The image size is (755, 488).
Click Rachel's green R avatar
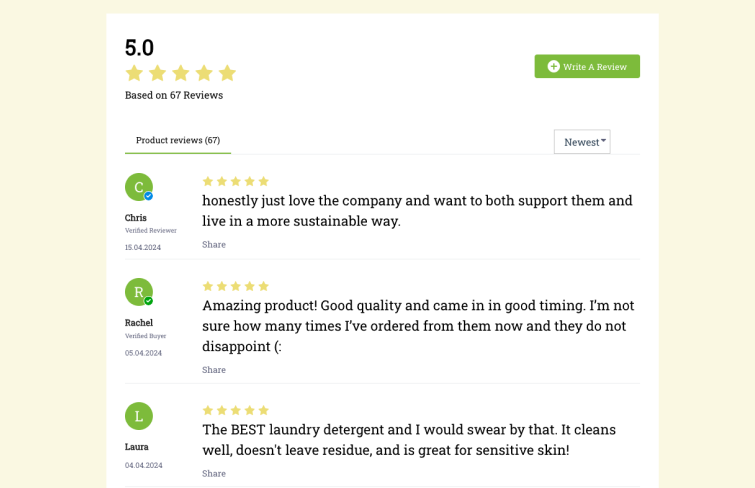click(139, 292)
